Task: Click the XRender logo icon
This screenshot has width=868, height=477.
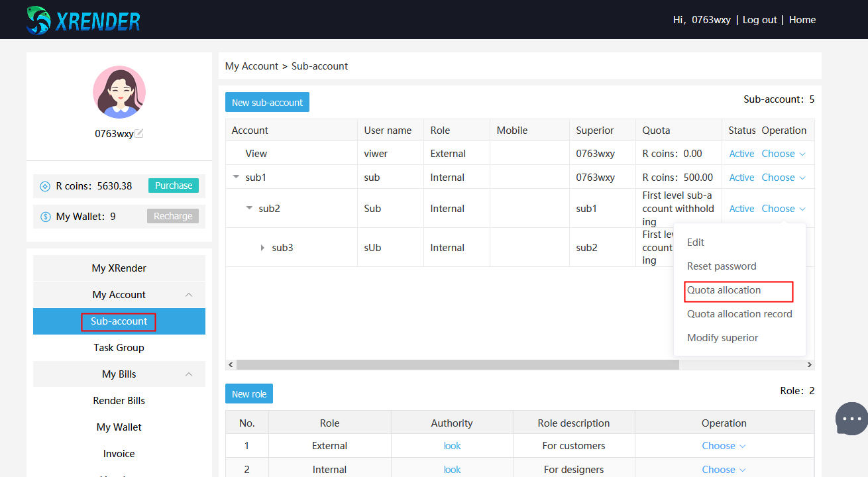Action: tap(38, 20)
